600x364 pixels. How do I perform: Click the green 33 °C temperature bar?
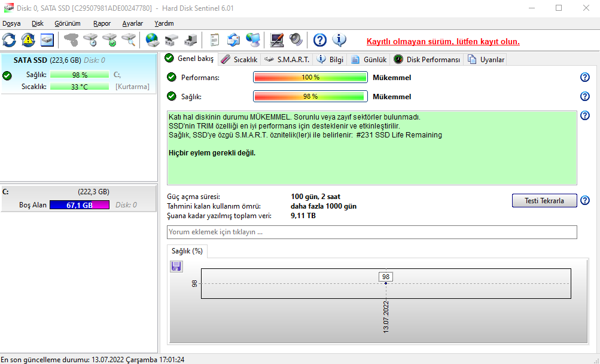coord(80,87)
